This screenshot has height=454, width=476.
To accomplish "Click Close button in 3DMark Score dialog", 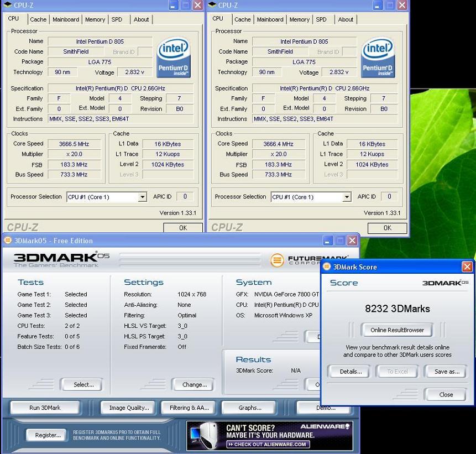I will 446,394.
